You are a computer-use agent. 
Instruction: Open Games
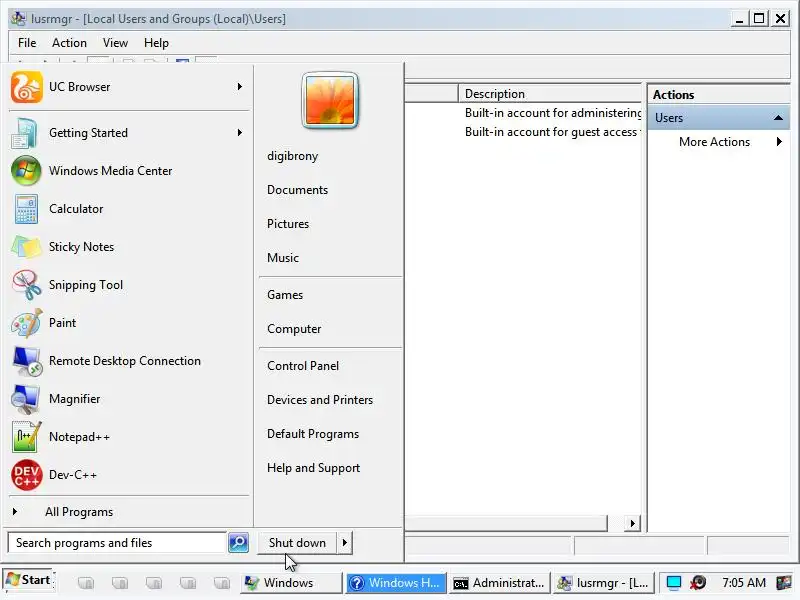coord(285,295)
